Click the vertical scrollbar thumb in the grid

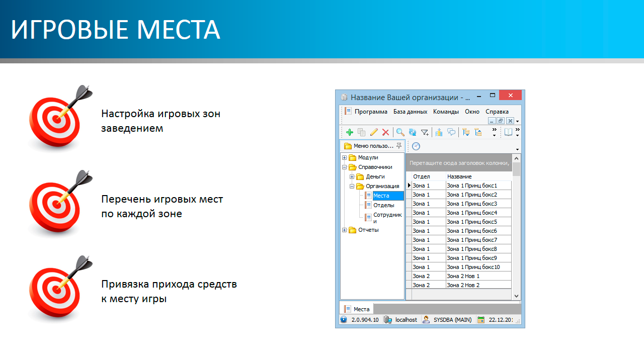coord(516,169)
